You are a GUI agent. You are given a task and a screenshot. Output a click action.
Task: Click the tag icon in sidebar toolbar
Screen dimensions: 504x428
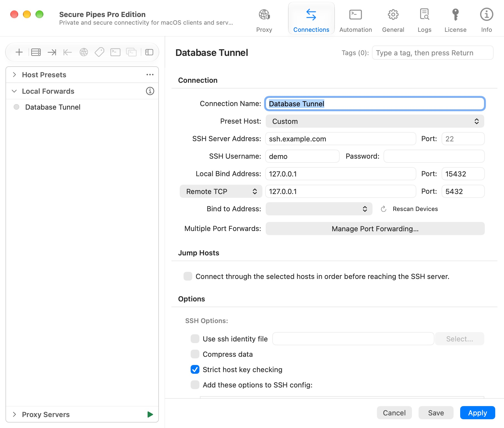point(99,52)
